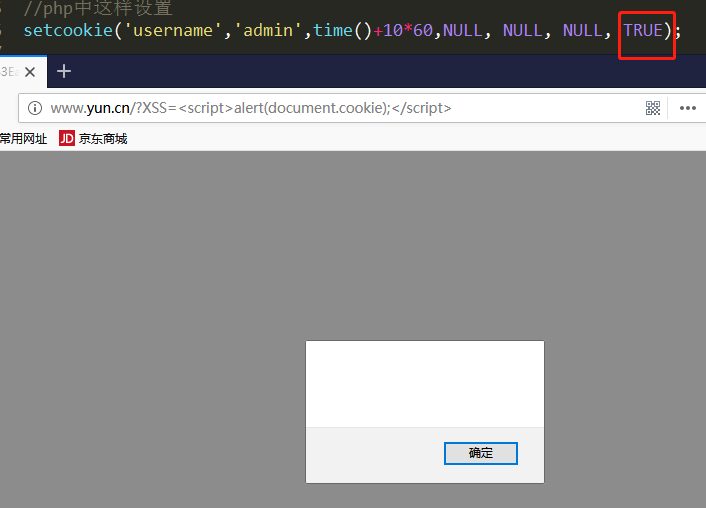Image resolution: width=706 pixels, height=508 pixels.
Task: Click the TRUE argument in the code
Action: [643, 31]
